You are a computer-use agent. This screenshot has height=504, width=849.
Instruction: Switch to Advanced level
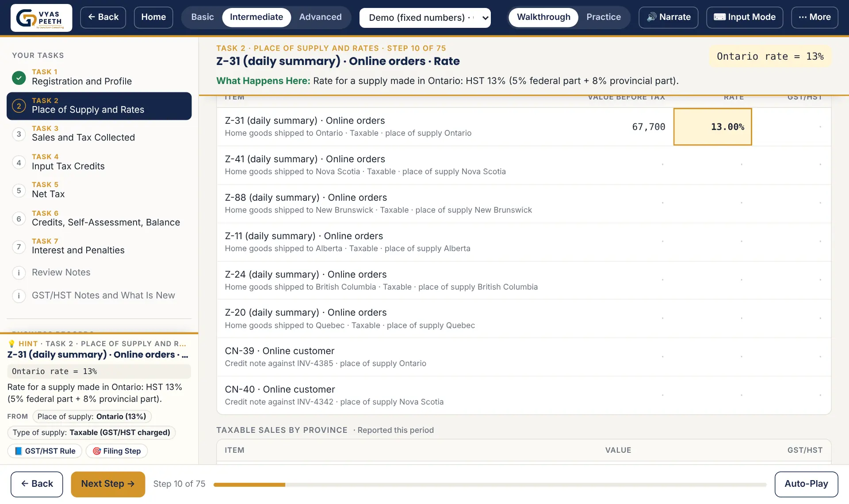[320, 17]
